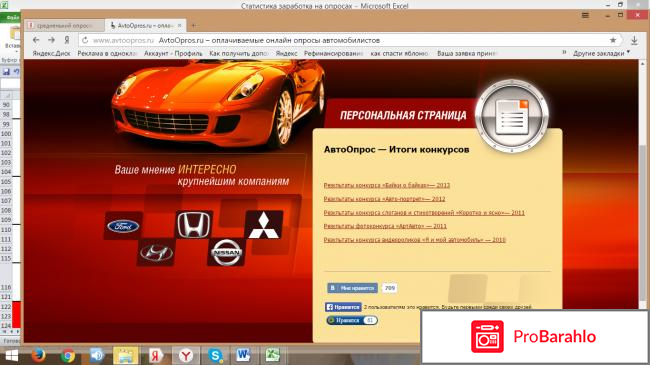
Task: Click the Hyundai logo
Action: click(156, 252)
